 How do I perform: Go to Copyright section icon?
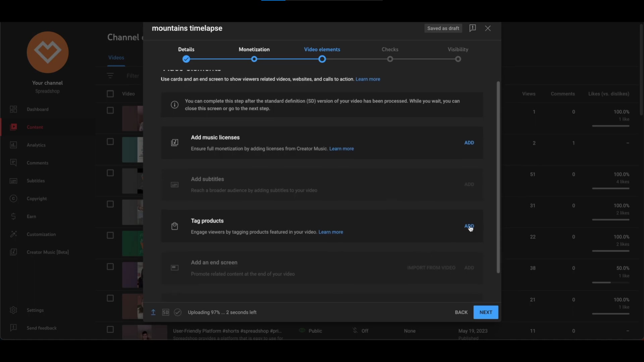tap(13, 198)
